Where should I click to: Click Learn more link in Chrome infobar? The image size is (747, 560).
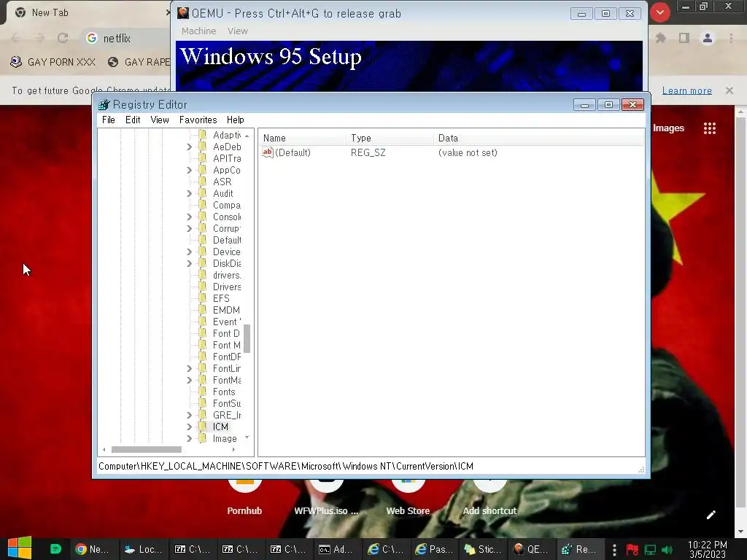pos(687,90)
